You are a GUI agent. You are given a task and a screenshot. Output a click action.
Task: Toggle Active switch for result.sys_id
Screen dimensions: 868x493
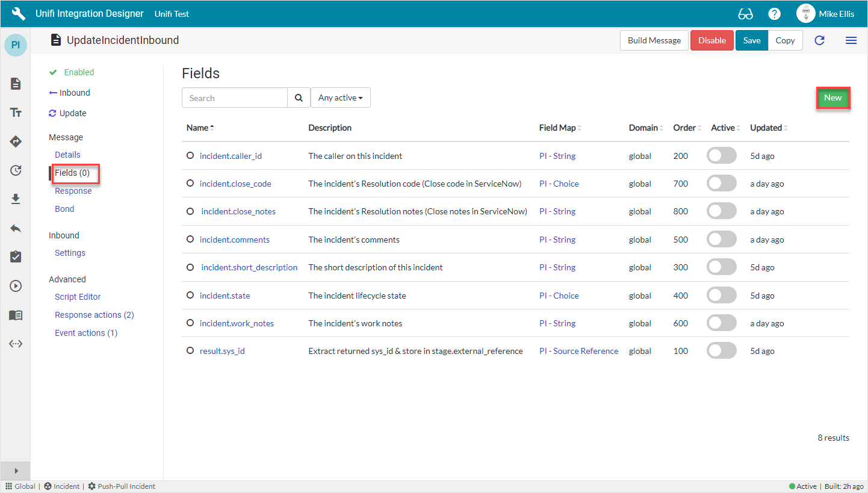tap(721, 351)
